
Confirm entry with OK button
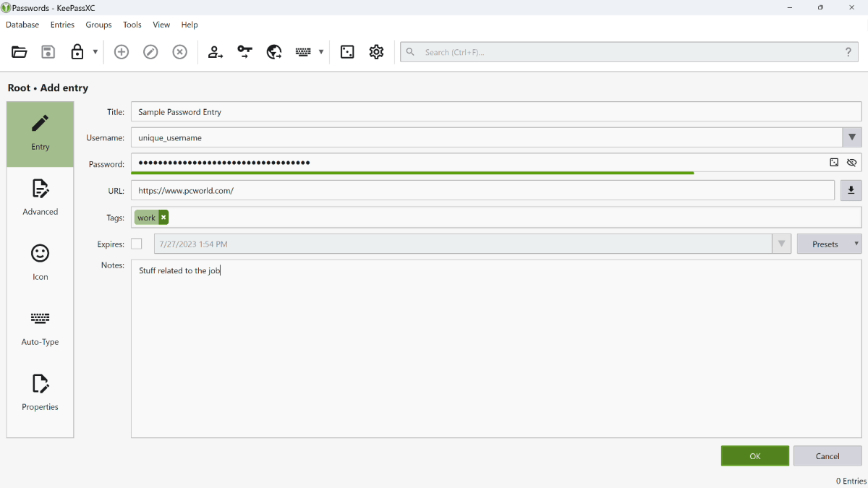[755, 456]
